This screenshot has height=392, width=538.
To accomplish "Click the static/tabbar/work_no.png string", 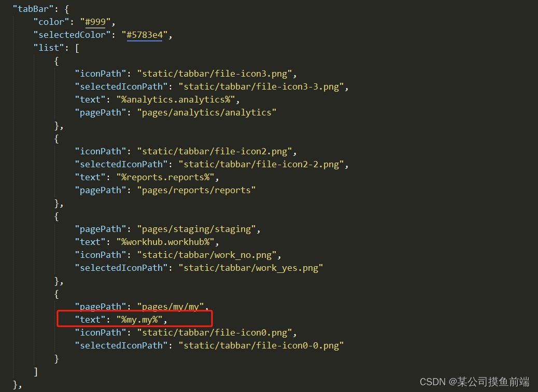I will pyautogui.click(x=207, y=255).
